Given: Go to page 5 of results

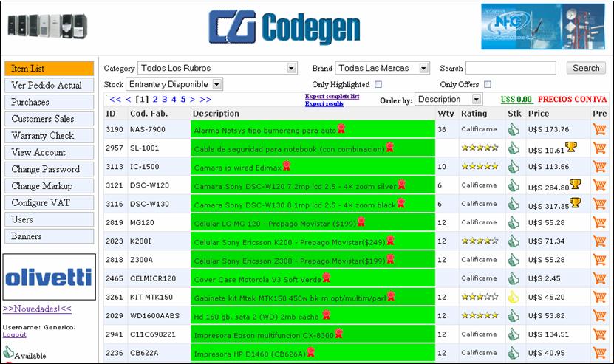Looking at the screenshot, I should pos(183,100).
